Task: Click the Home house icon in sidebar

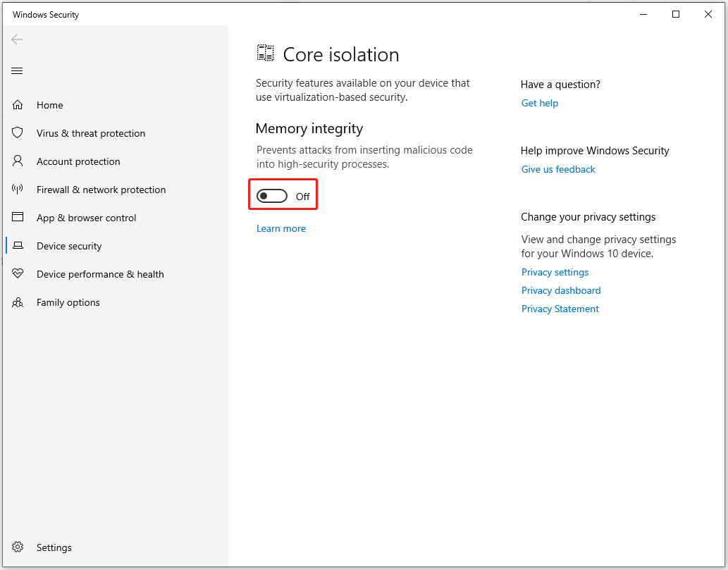Action: 18,105
